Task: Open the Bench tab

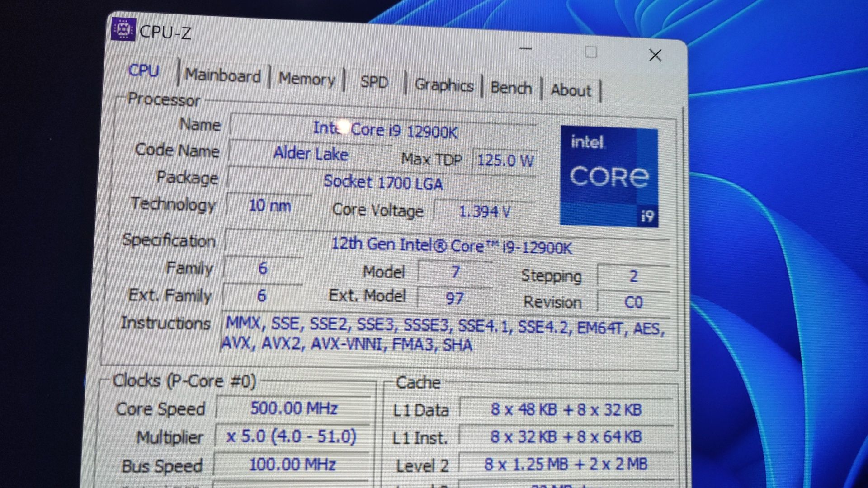Action: (511, 88)
